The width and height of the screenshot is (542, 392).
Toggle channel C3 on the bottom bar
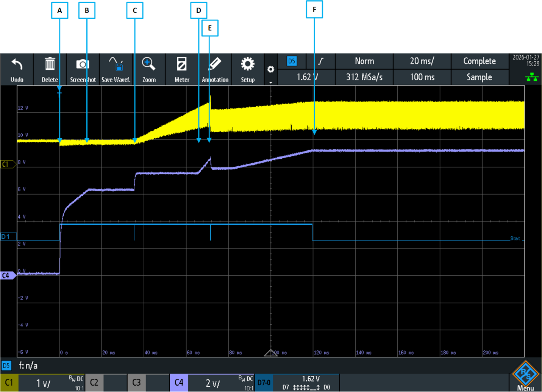pyautogui.click(x=136, y=383)
